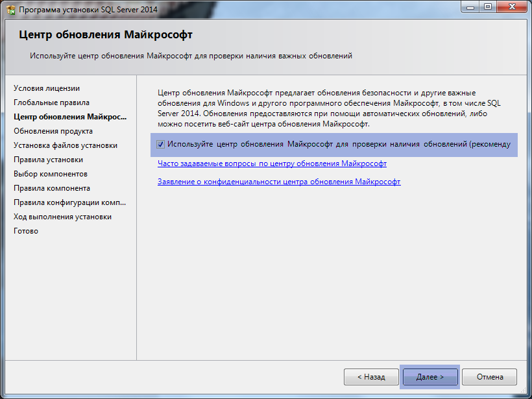
Task: Select the Готово step
Action: coord(26,231)
